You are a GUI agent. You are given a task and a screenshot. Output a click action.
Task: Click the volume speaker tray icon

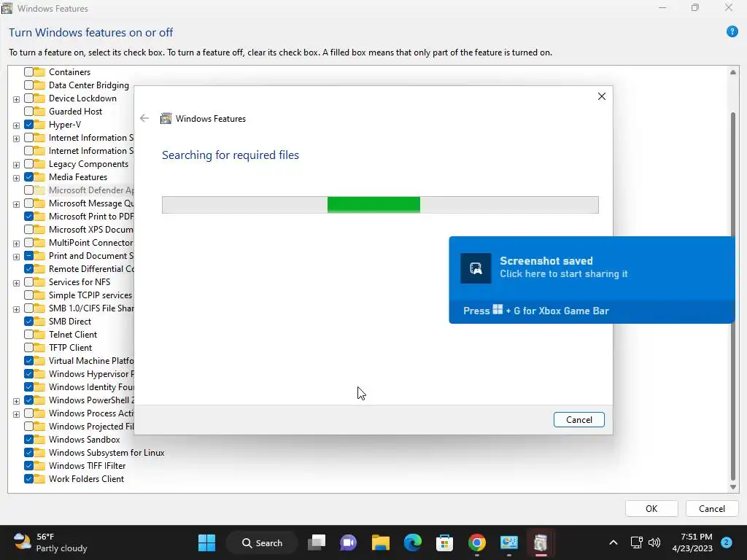tap(654, 542)
